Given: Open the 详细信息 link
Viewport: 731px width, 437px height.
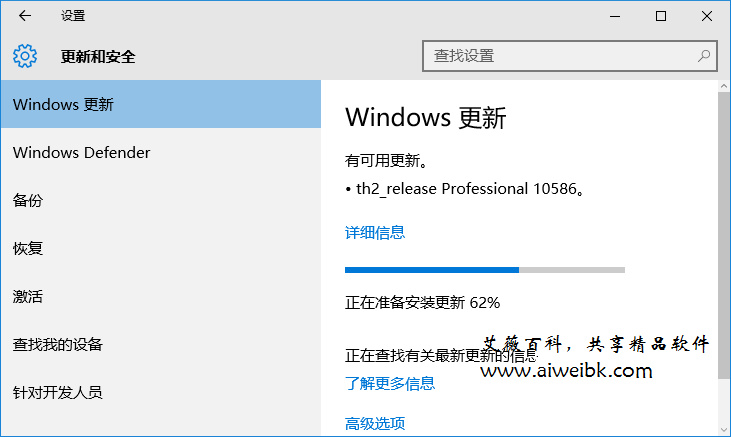Looking at the screenshot, I should [375, 232].
